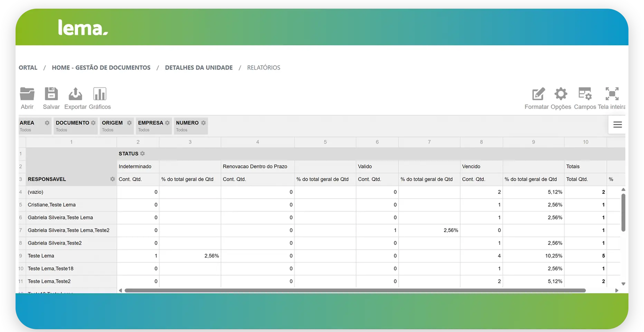Screen dimensions: 644x332
Task: Open the hamburger menu beside the filters
Action: coord(617,124)
